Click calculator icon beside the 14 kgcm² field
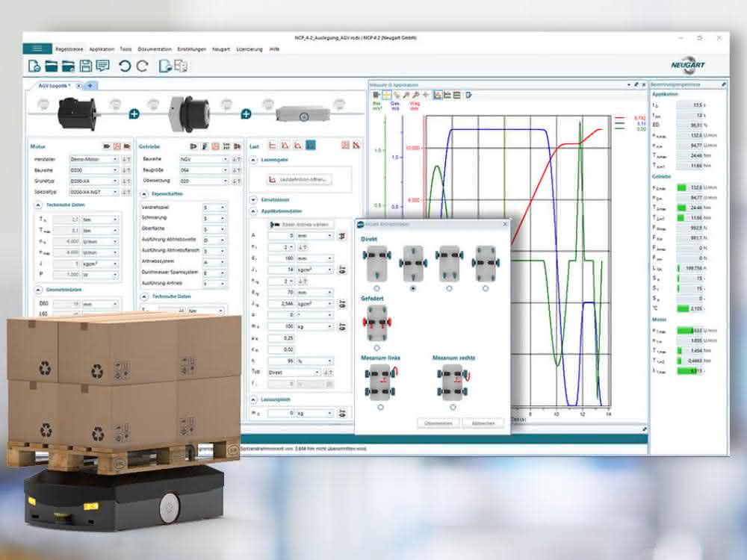The height and width of the screenshot is (560, 747). point(341,270)
